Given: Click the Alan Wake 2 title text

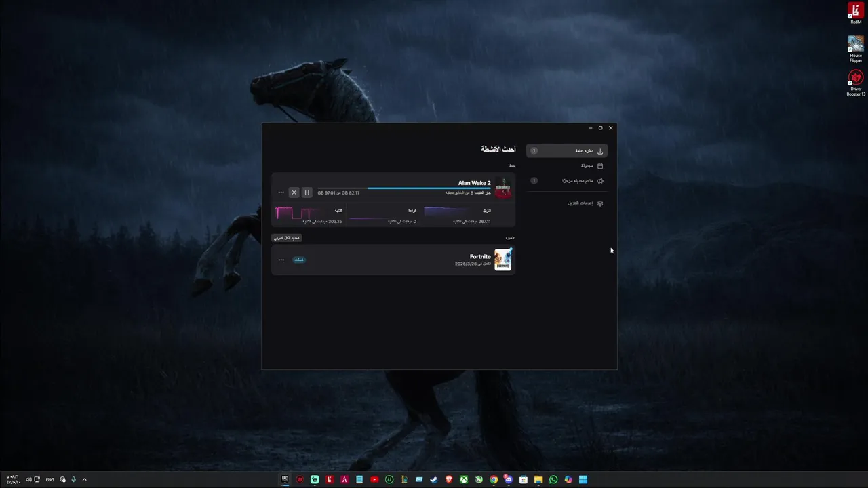Looking at the screenshot, I should pos(474,183).
